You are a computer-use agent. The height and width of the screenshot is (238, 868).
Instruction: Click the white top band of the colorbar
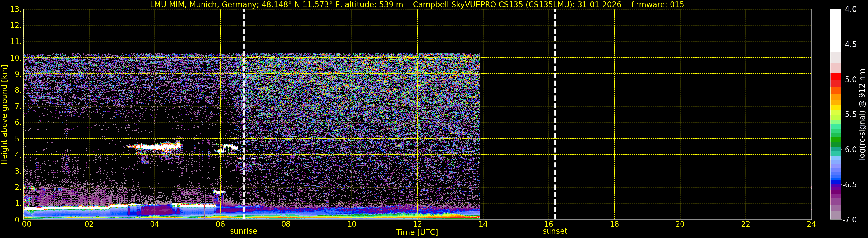[x=836, y=31]
